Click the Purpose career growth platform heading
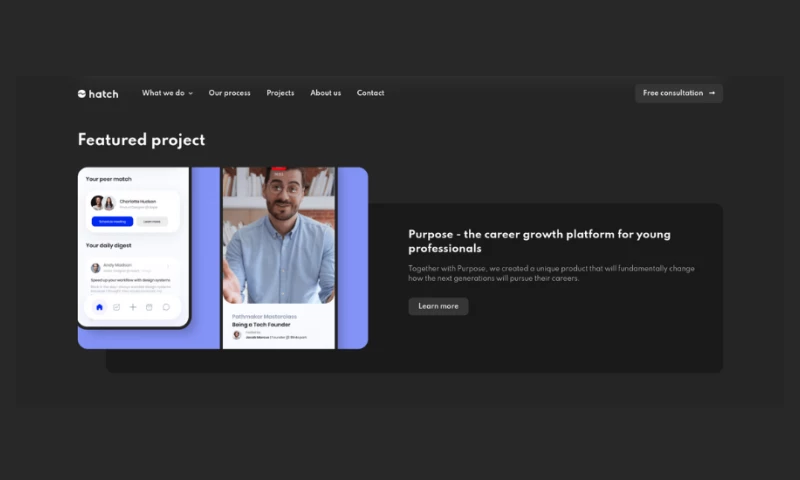Screen dimensions: 800x480 pos(539,240)
